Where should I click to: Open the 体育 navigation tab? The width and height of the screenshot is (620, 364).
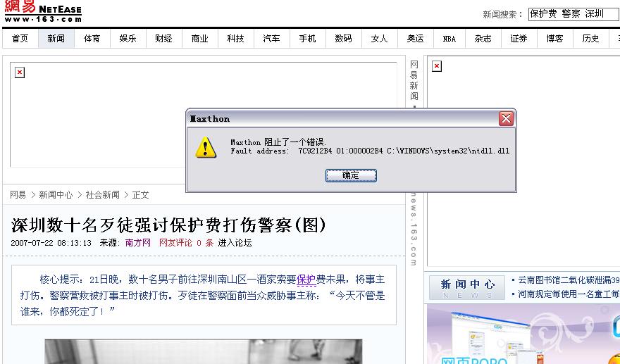click(x=92, y=39)
